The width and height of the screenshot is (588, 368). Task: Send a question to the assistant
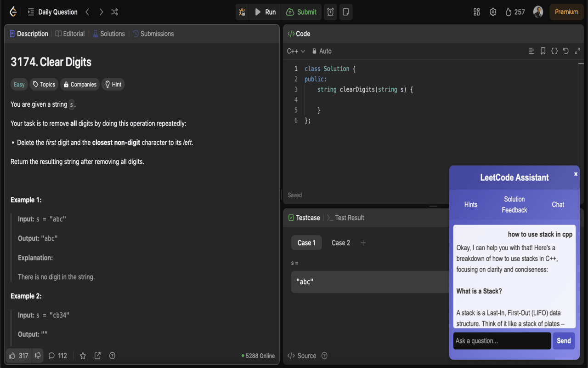pos(564,340)
